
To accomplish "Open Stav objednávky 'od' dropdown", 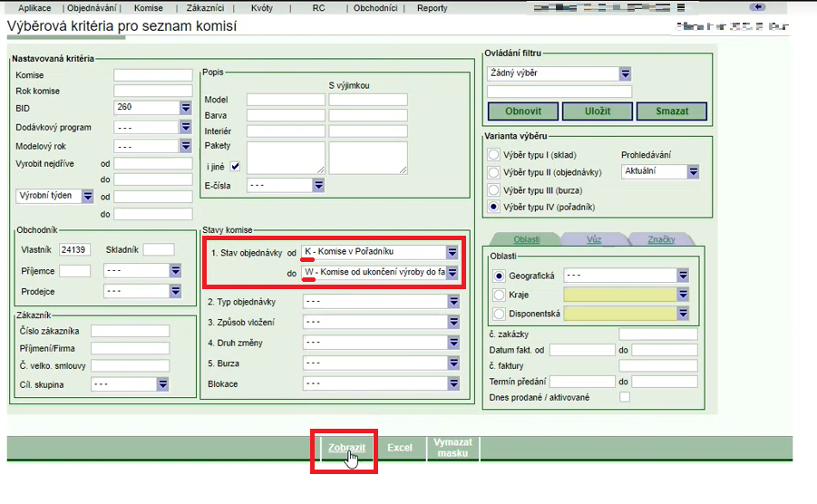I will 452,252.
